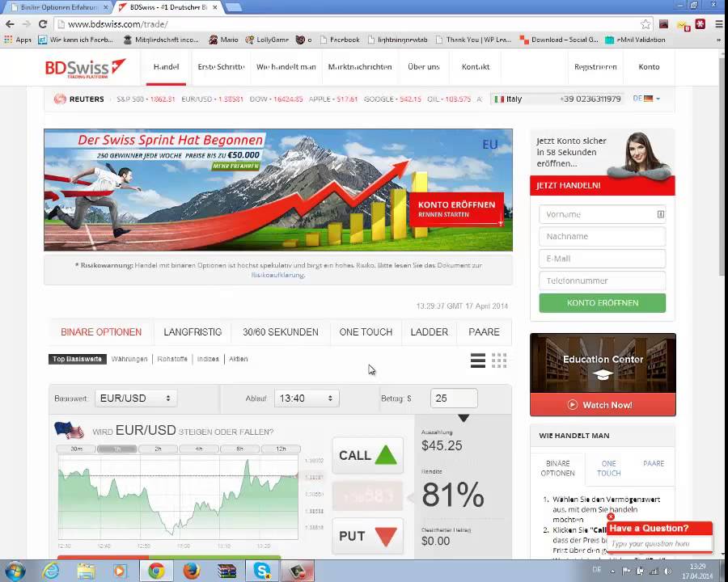Close the BDSwiss browser tab
The image size is (728, 582).
click(215, 7)
